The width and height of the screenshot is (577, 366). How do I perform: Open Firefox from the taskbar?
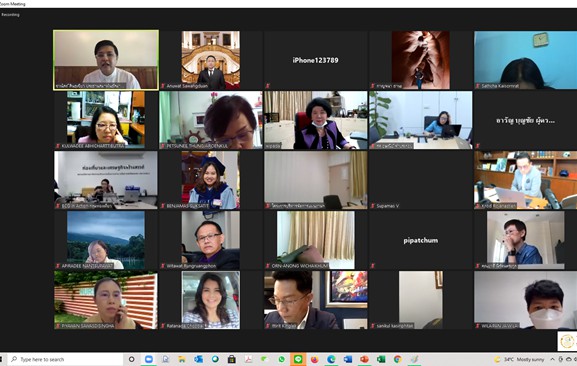(x=315, y=359)
